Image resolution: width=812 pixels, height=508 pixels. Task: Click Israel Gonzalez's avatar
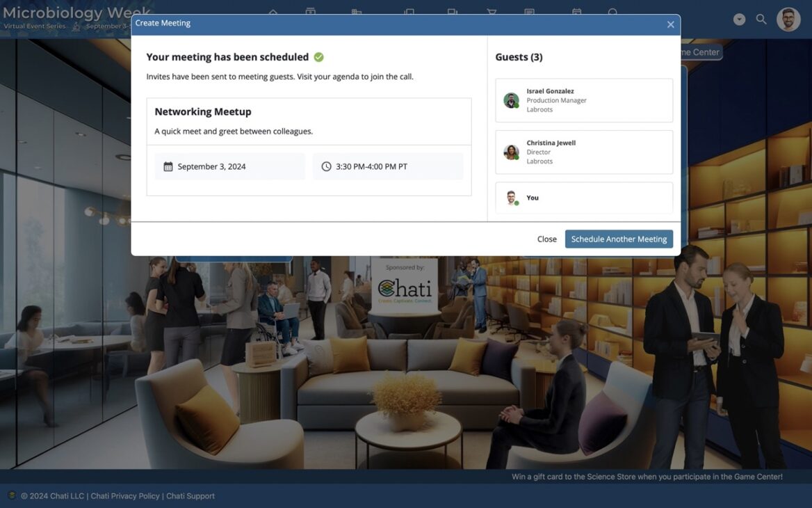(x=511, y=100)
